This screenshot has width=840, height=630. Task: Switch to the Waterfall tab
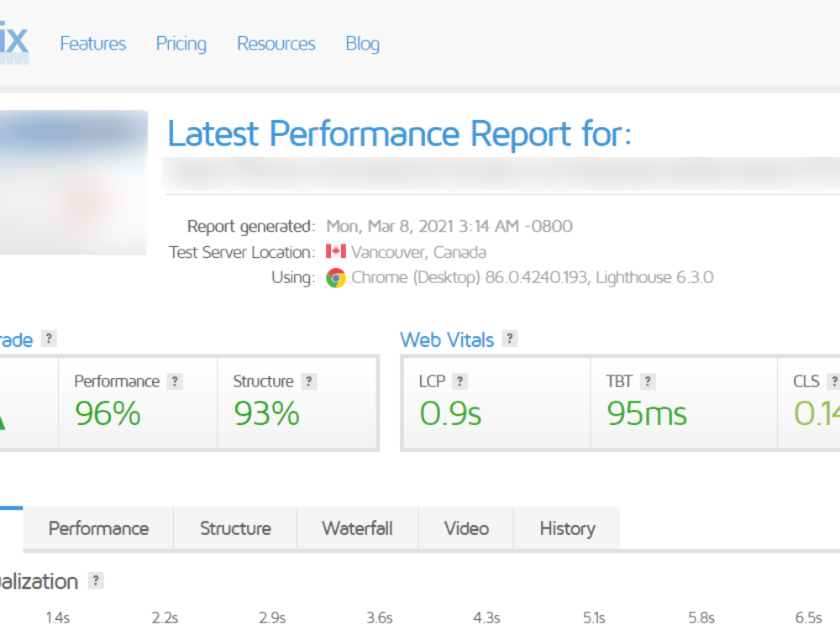click(x=357, y=528)
